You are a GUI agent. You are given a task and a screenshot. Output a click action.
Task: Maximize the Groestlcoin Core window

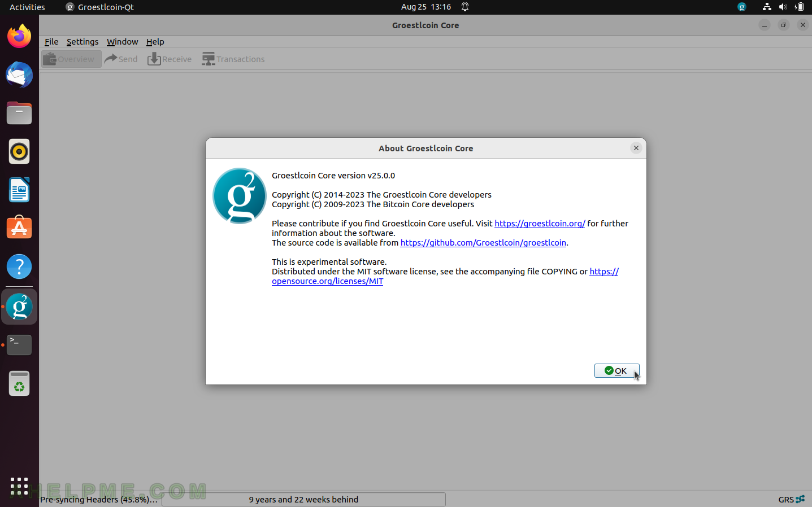[x=783, y=25]
